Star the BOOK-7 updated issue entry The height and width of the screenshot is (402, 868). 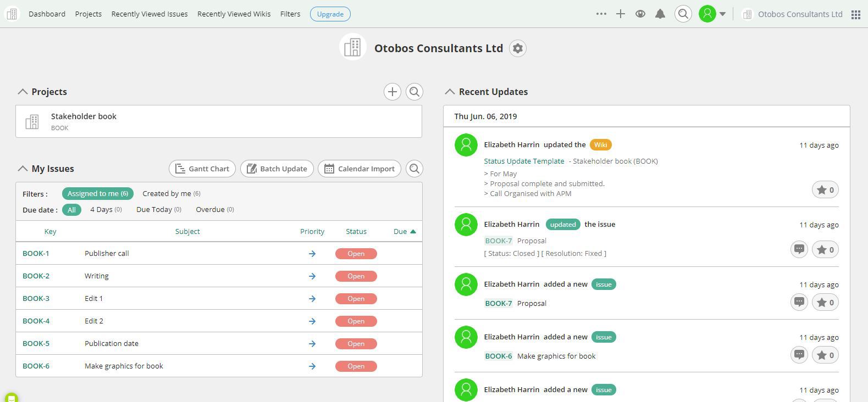(x=825, y=249)
